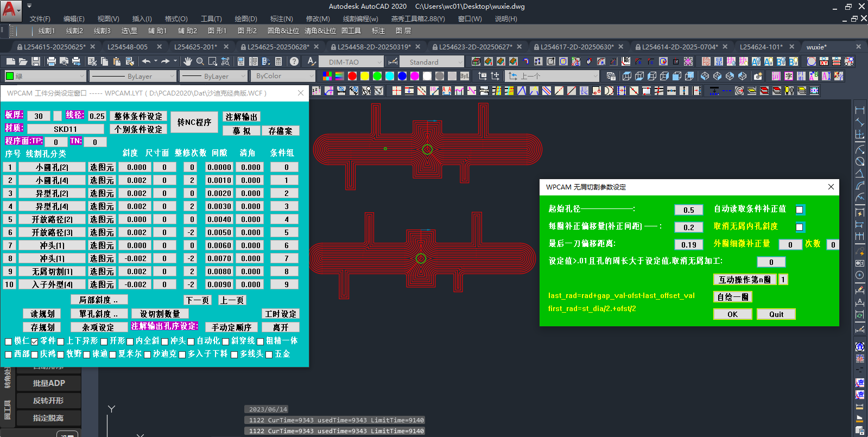Open the 文件(F) menu
The image size is (868, 437).
[x=40, y=18]
